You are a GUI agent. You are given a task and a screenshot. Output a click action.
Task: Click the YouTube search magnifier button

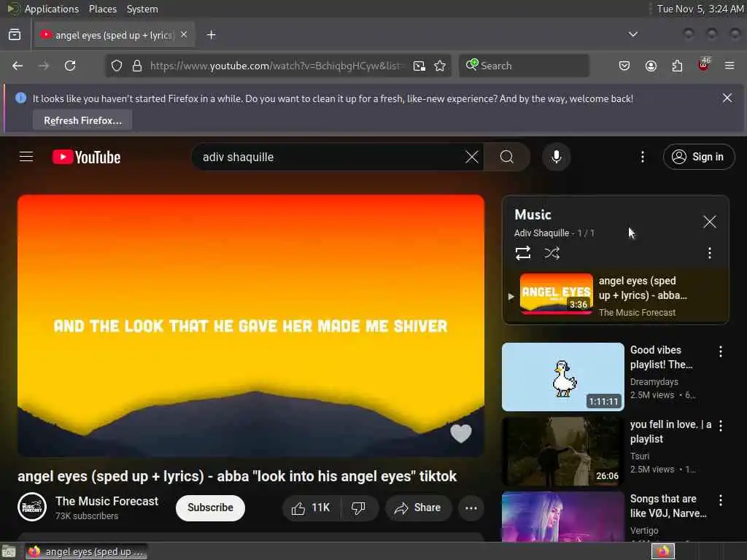[x=507, y=157]
